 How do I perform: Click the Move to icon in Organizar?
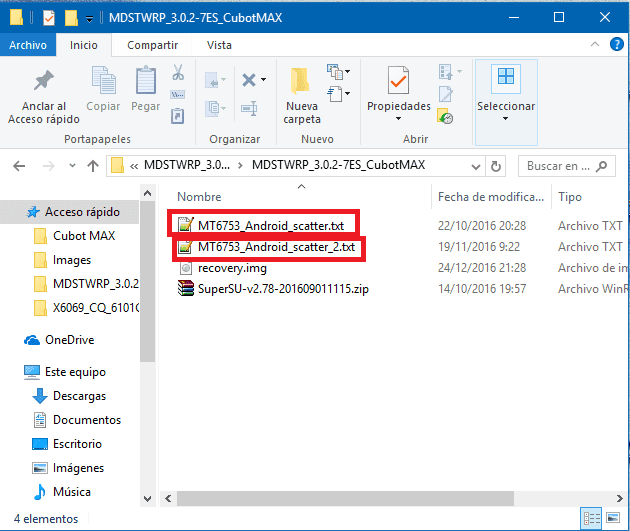[212, 80]
